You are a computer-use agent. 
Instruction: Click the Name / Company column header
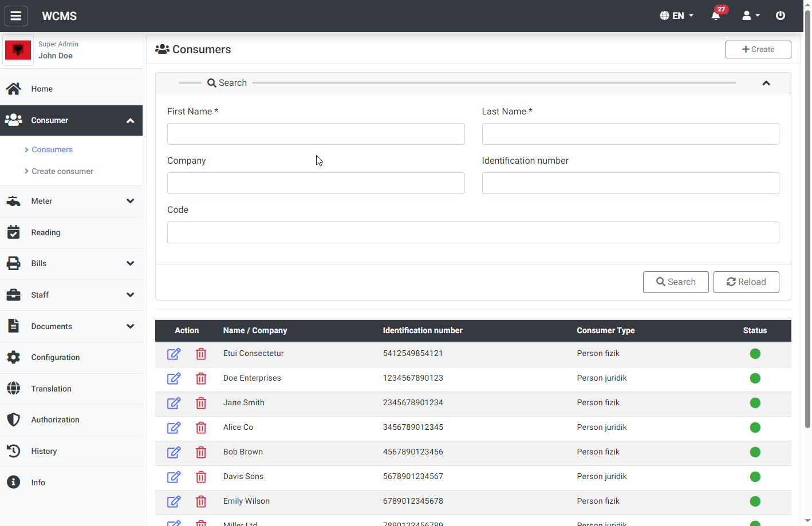pos(255,330)
